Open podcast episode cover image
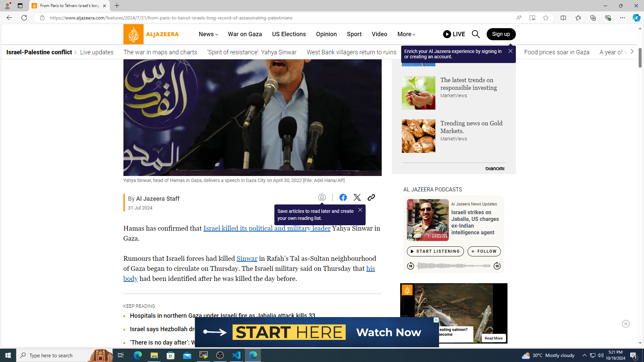This screenshot has height=362, width=644. click(x=428, y=220)
